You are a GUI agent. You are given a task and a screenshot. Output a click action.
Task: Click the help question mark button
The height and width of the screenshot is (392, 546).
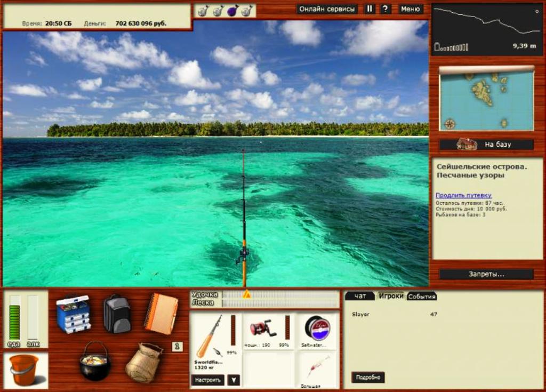(x=385, y=9)
